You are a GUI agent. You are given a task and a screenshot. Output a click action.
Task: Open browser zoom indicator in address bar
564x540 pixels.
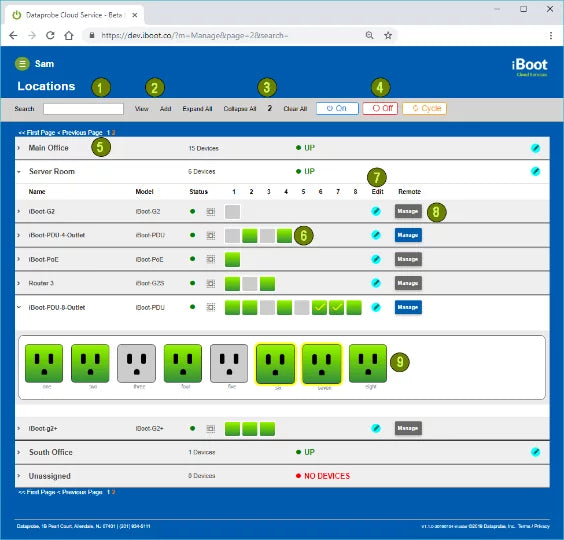click(369, 35)
